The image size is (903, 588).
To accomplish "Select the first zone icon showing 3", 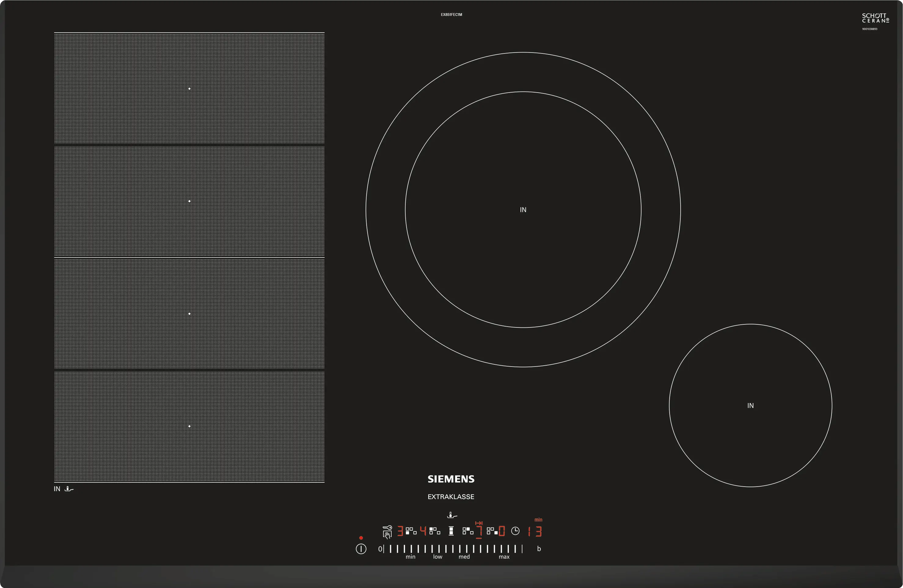I will coord(411,531).
